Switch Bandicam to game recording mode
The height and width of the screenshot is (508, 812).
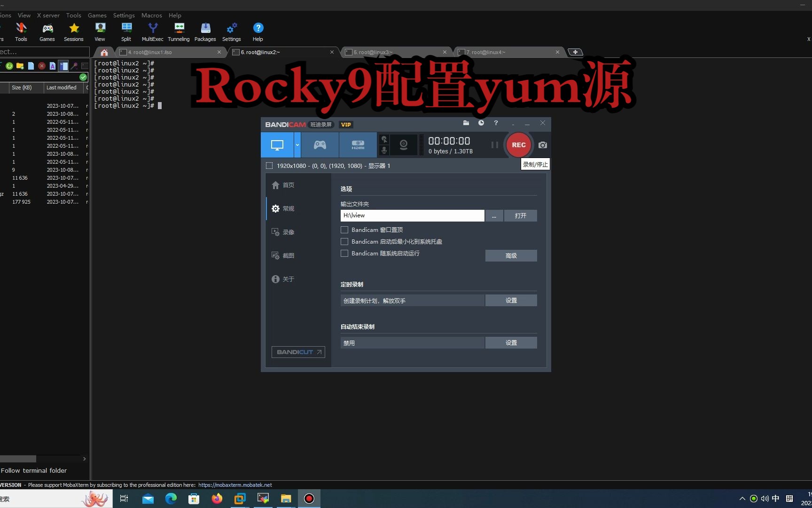320,145
